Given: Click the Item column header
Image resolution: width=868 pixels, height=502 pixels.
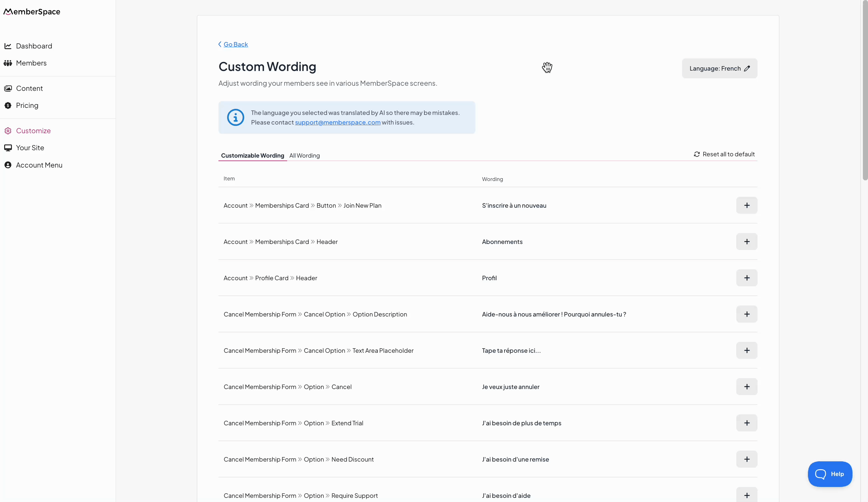Looking at the screenshot, I should tap(229, 178).
